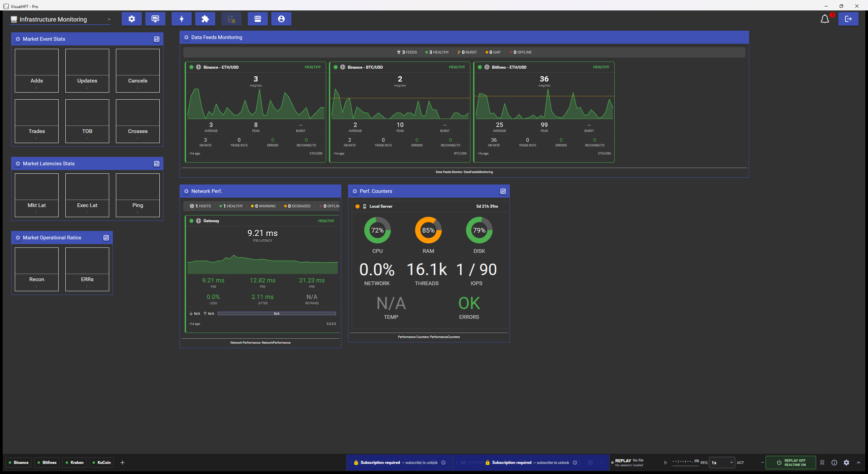Open the Updates stat tile
868x474 pixels.
tap(87, 71)
